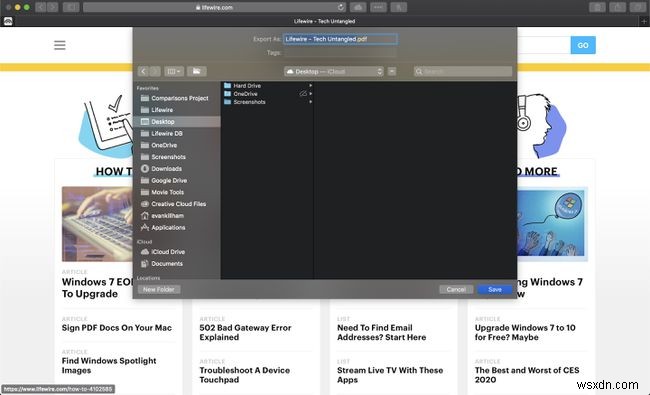Click the pinned tab icon in Safari
The image size is (650, 395).
8,21
